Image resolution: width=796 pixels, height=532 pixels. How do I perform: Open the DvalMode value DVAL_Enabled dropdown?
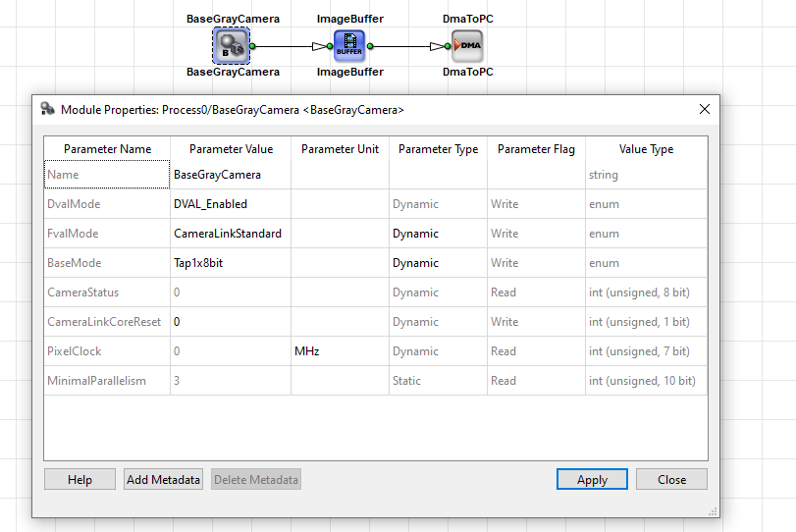pos(231,204)
